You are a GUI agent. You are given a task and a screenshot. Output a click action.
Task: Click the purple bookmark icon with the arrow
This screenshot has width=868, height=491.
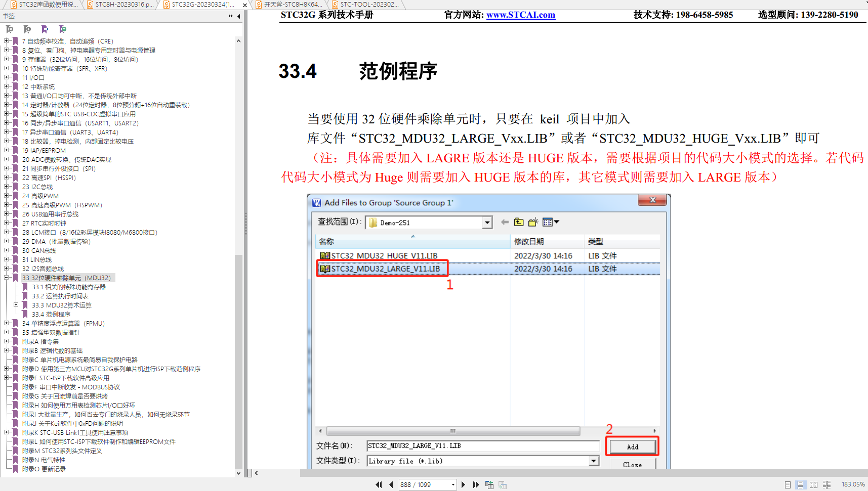[x=45, y=29]
